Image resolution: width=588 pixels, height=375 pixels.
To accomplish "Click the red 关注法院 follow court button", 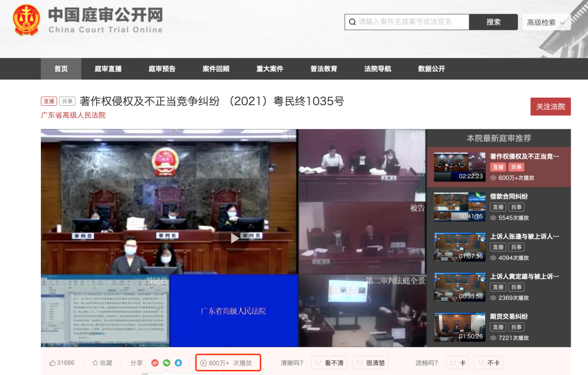I will tap(550, 107).
